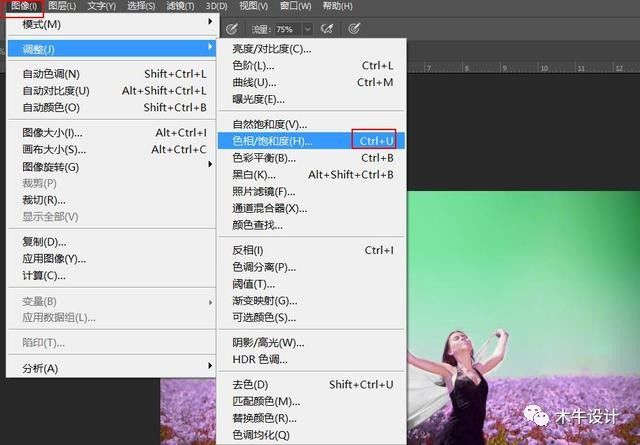Choose 渐变映射(G)...

click(x=311, y=301)
